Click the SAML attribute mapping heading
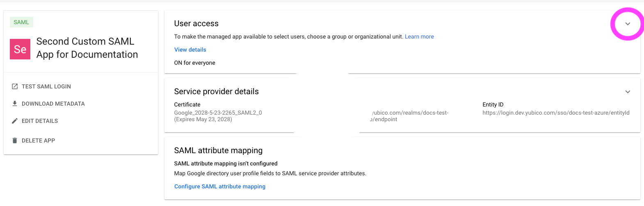The image size is (644, 206). pos(218,151)
